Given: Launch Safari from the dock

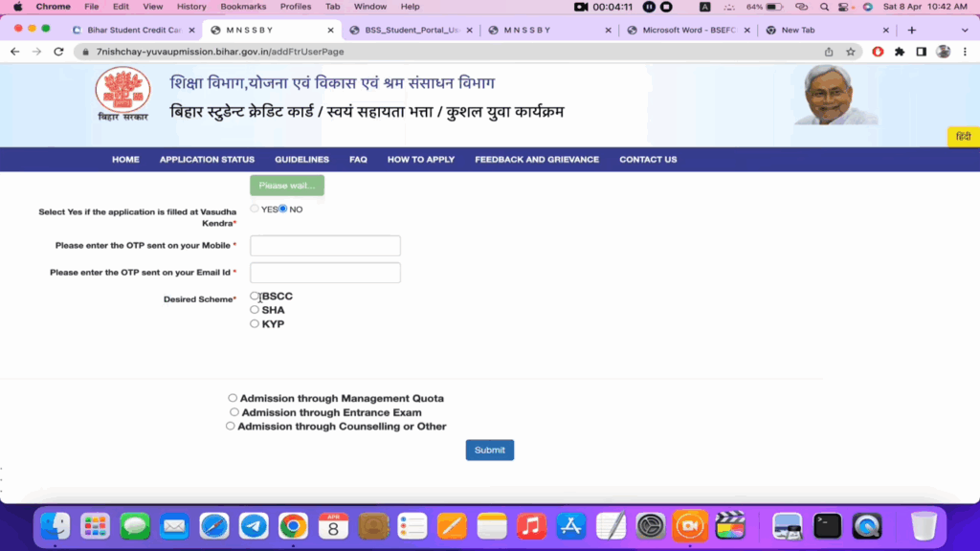Looking at the screenshot, I should tap(214, 525).
